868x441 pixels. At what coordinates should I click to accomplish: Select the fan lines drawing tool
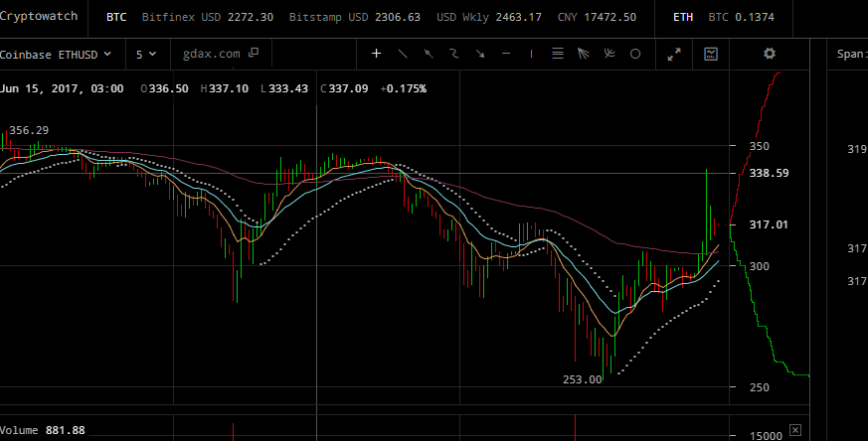[584, 54]
